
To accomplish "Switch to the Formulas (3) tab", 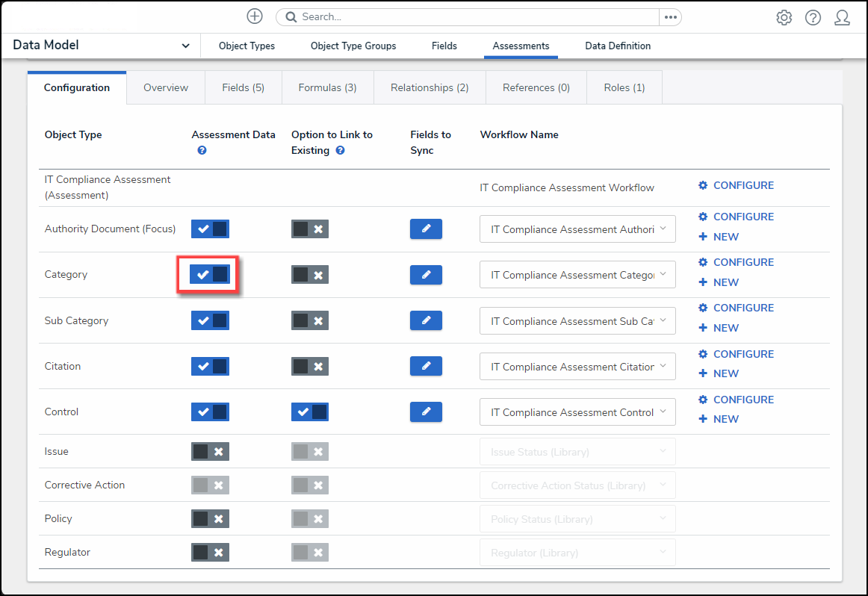I will coord(327,87).
